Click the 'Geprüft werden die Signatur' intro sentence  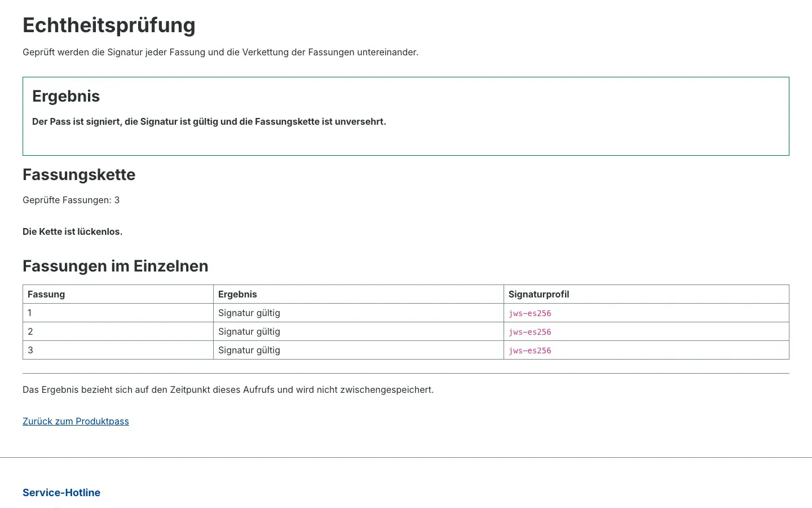[220, 52]
